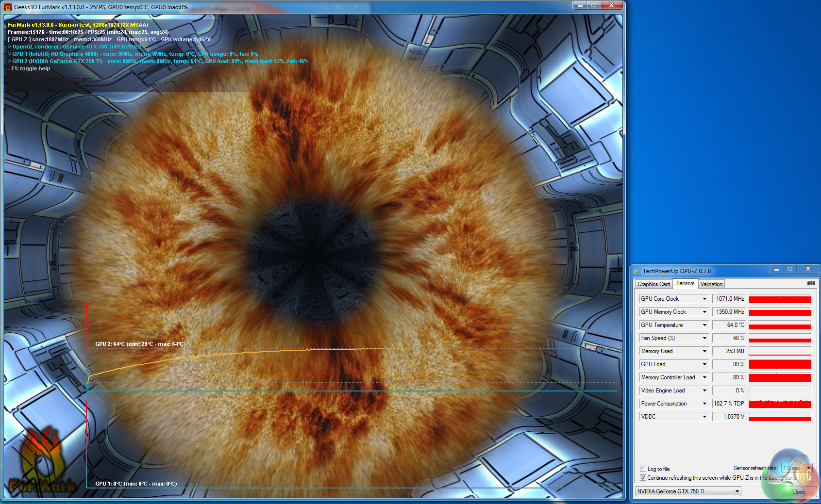The width and height of the screenshot is (821, 504).
Task: Expand the Memory Used sensor dropdown
Action: (x=704, y=351)
